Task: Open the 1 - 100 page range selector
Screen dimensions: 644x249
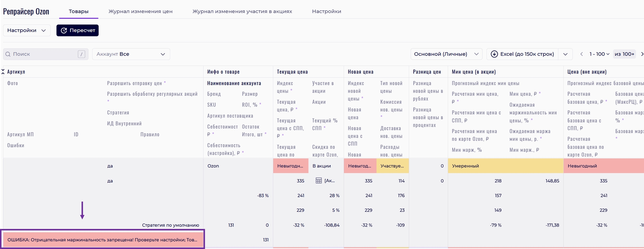Action: 599,54
